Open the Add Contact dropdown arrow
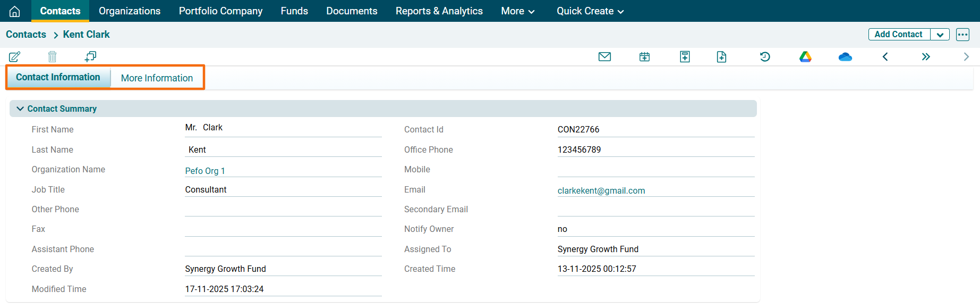 [940, 35]
